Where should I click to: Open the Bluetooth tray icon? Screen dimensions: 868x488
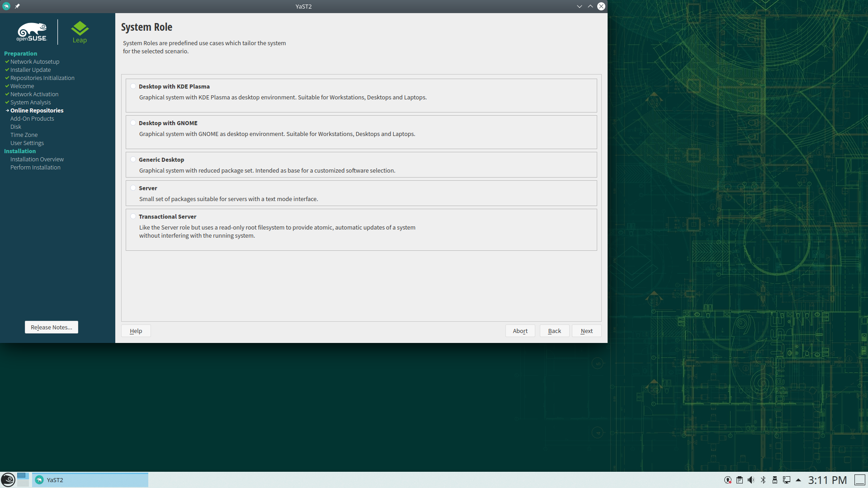click(x=763, y=480)
